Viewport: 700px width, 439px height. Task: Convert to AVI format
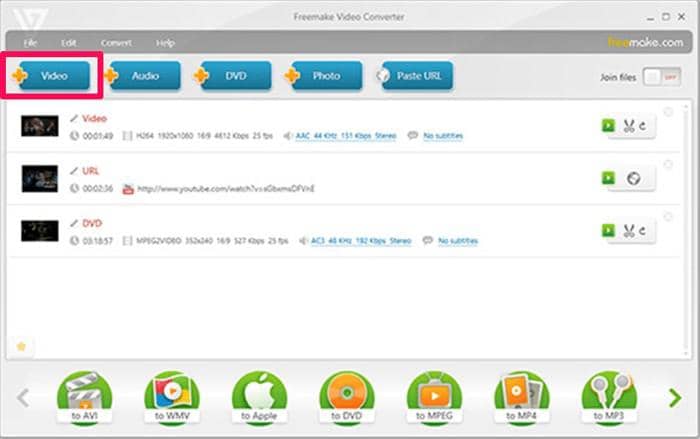tap(84, 397)
